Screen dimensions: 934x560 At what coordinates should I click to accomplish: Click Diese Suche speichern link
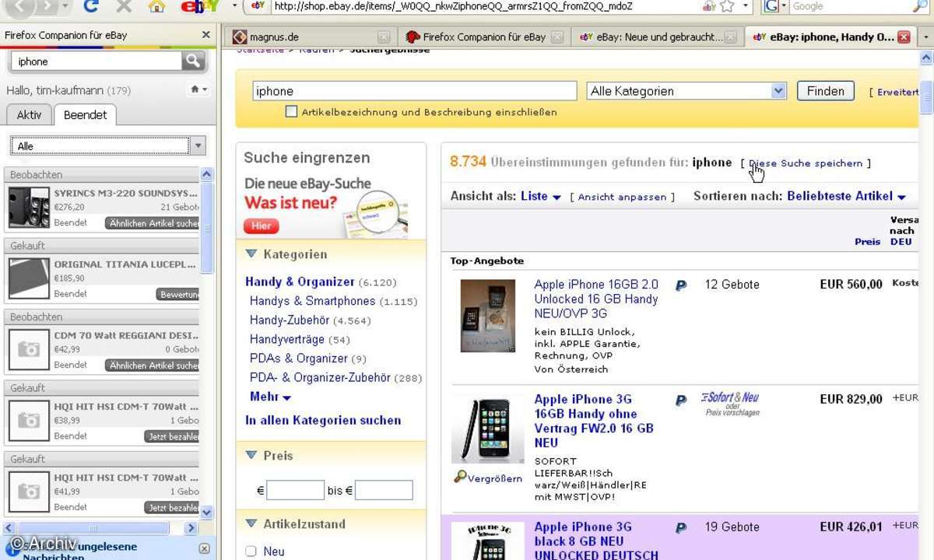tap(806, 163)
